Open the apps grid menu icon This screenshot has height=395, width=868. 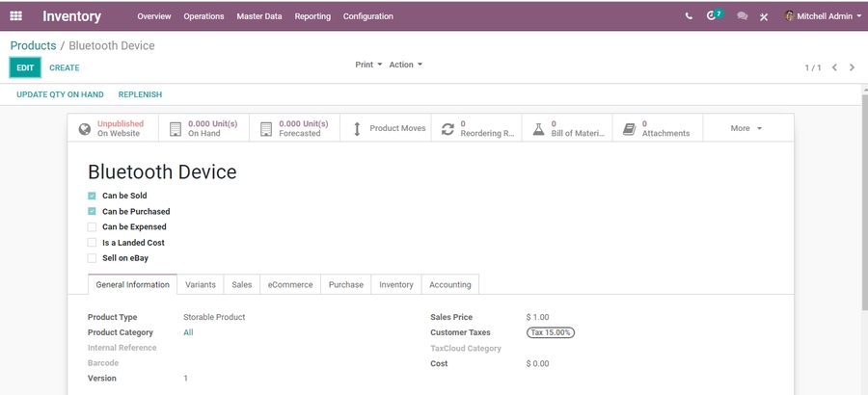click(15, 16)
